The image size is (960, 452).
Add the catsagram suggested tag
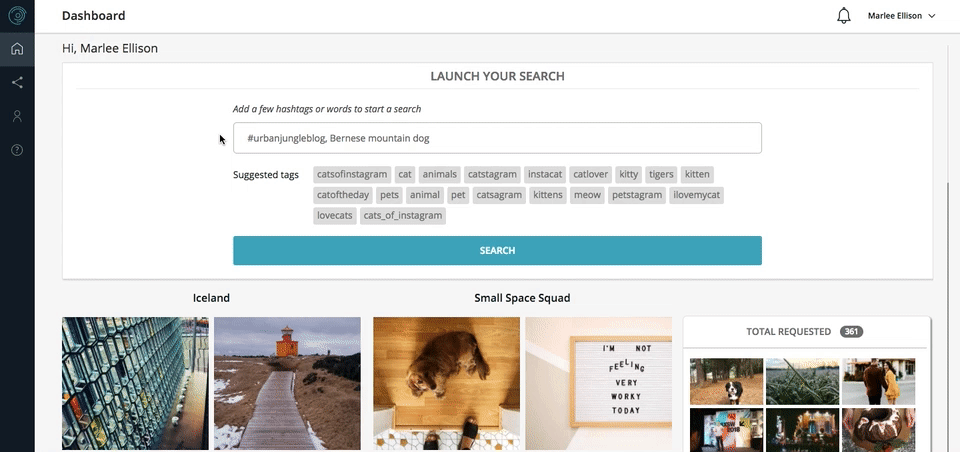pyautogui.click(x=499, y=195)
